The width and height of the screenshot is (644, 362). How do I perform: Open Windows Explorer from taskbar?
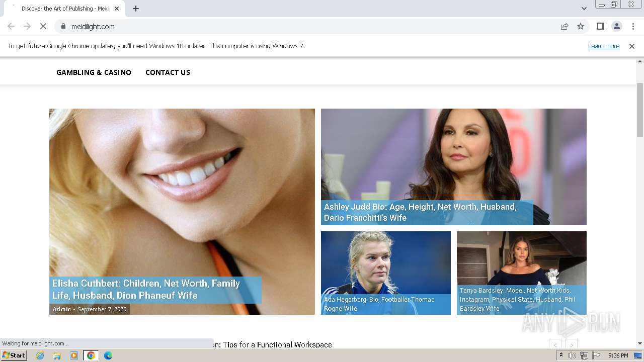tap(57, 355)
